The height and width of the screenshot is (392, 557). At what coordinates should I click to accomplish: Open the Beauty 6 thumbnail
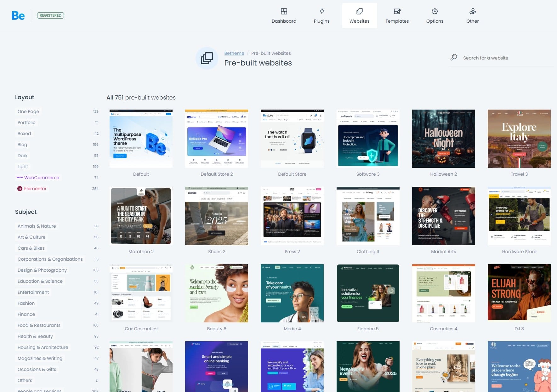[x=217, y=293]
